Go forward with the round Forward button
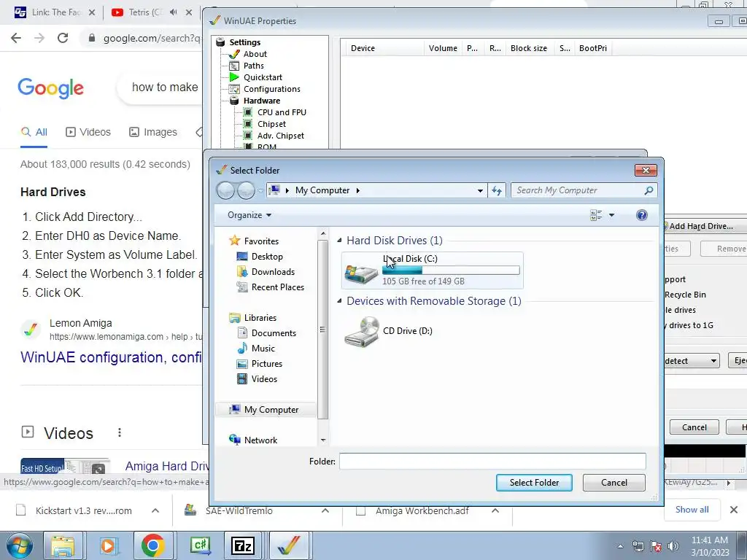Screen dimensions: 747x560 click(246, 190)
